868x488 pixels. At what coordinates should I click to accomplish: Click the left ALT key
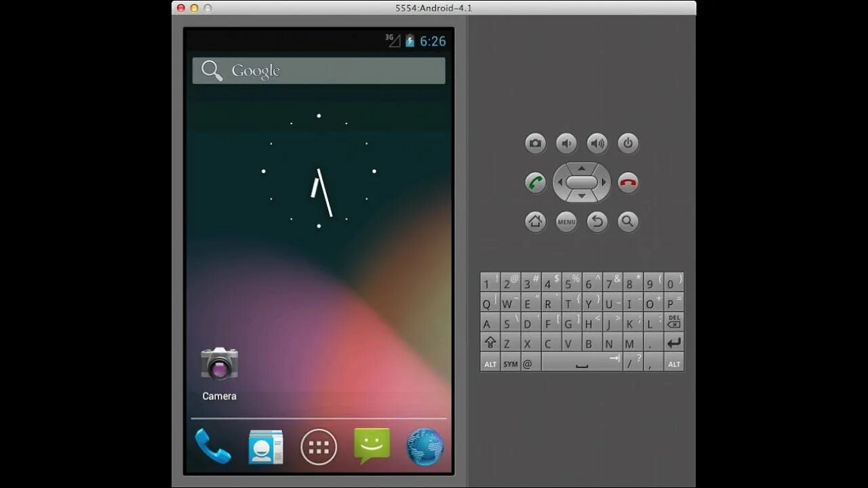(x=490, y=362)
